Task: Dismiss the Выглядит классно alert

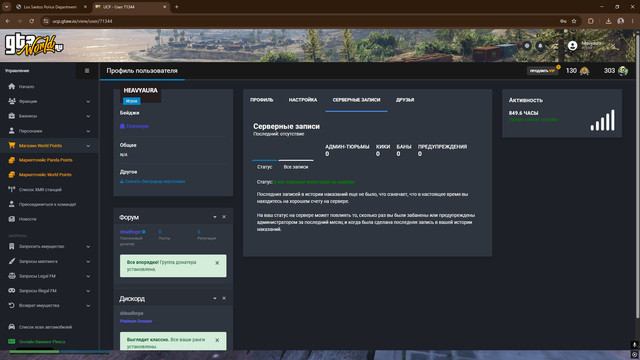Action: pyautogui.click(x=217, y=340)
